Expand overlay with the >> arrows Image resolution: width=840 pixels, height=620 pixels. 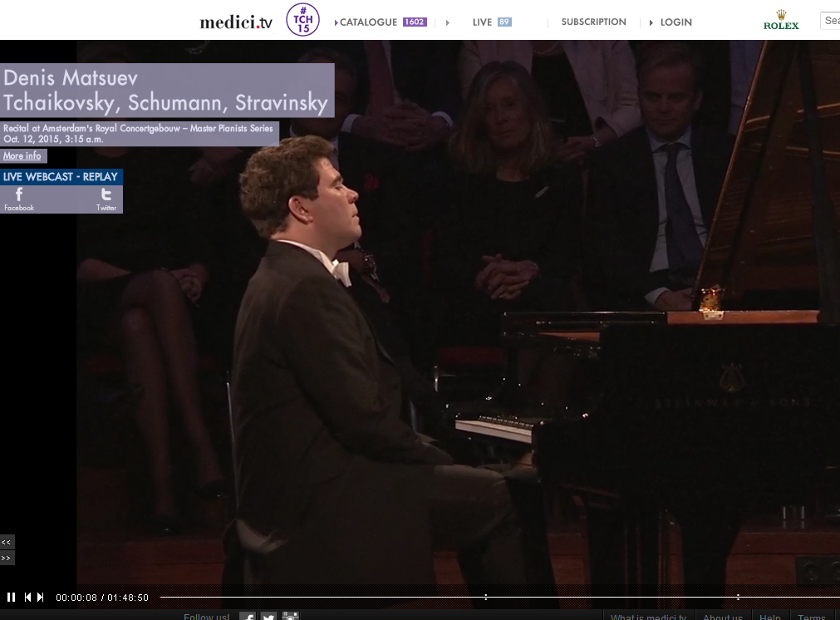click(7, 558)
